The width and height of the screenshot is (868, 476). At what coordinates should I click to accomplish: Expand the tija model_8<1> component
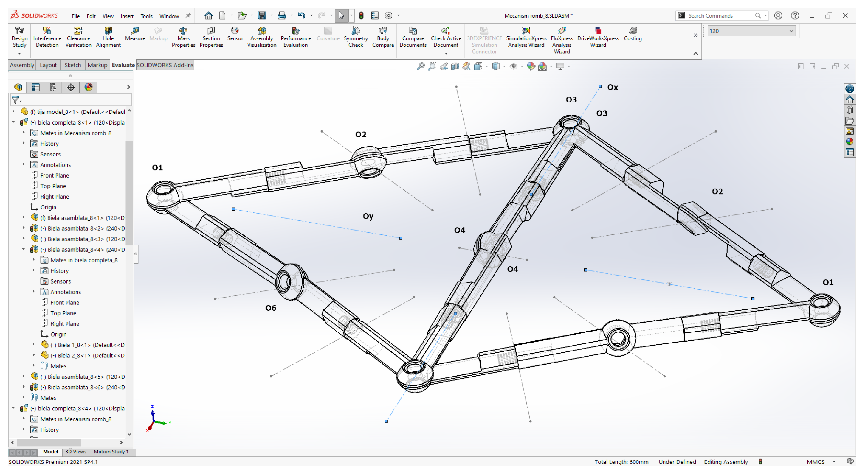click(13, 111)
